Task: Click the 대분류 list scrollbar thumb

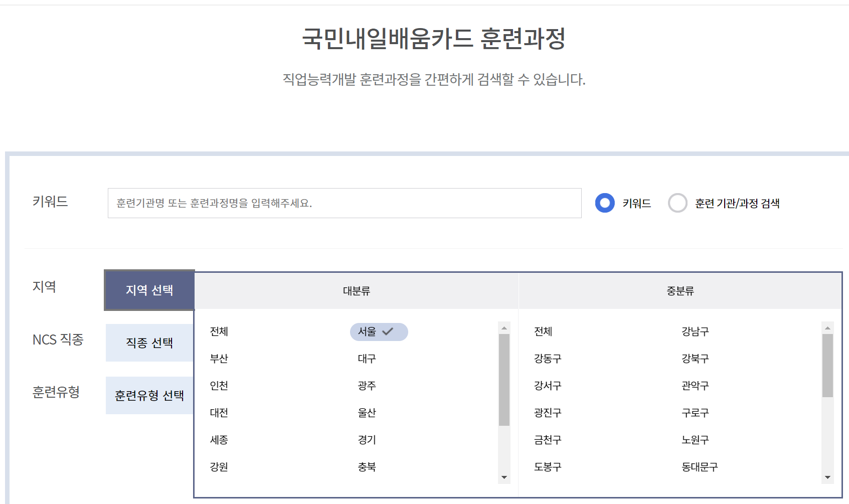Action: click(x=504, y=380)
